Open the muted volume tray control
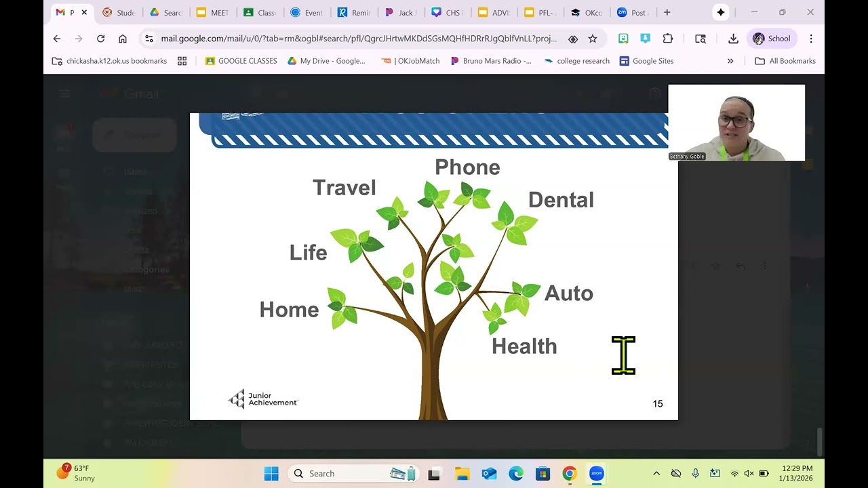Screen dimensions: 868x488 click(x=749, y=474)
